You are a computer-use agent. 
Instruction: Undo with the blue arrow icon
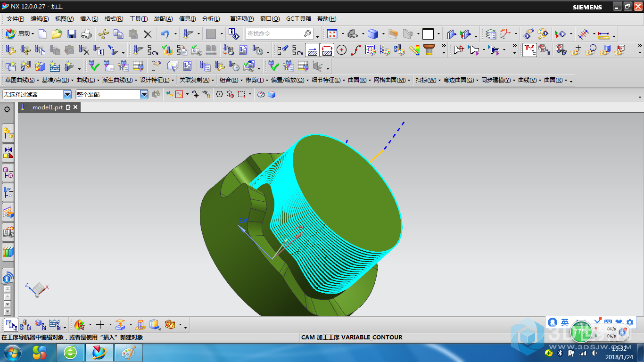tap(165, 33)
